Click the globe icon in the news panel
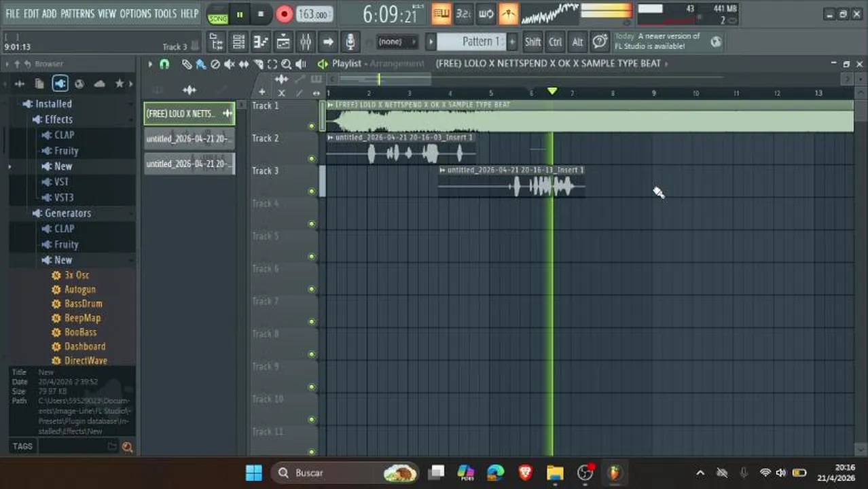Screen dimensions: 868x489 coord(716,42)
